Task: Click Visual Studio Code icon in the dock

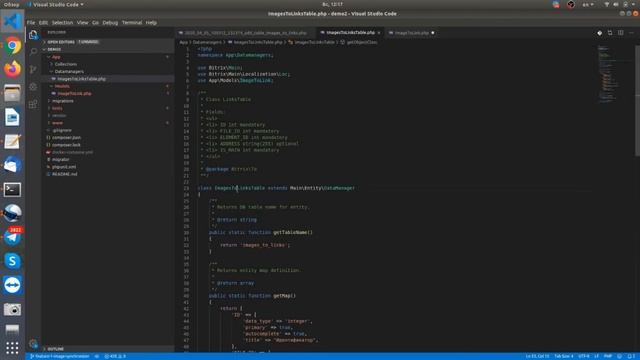Action: tap(12, 21)
